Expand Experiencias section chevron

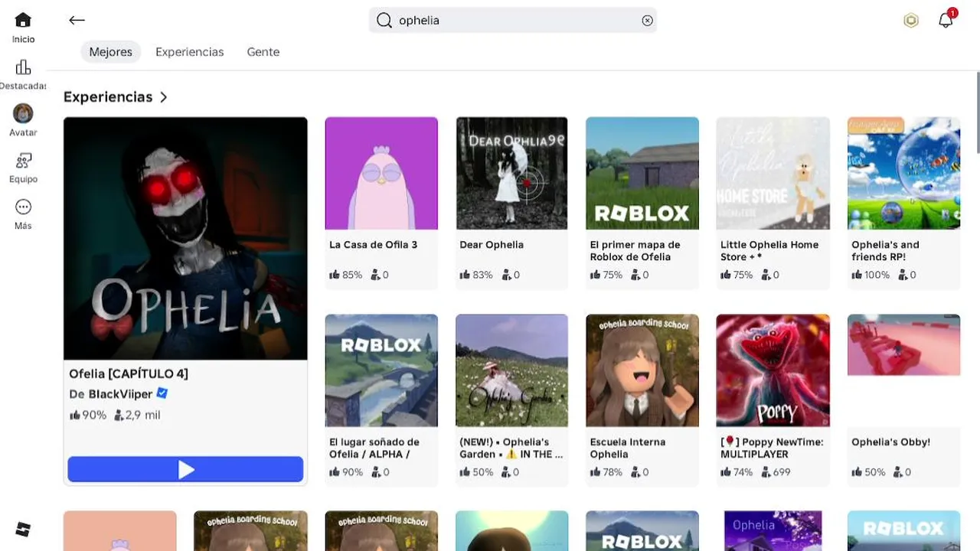163,97
